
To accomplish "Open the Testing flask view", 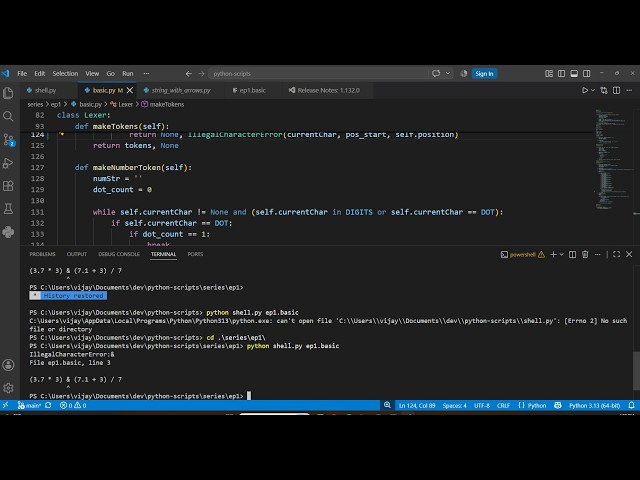I will point(8,209).
